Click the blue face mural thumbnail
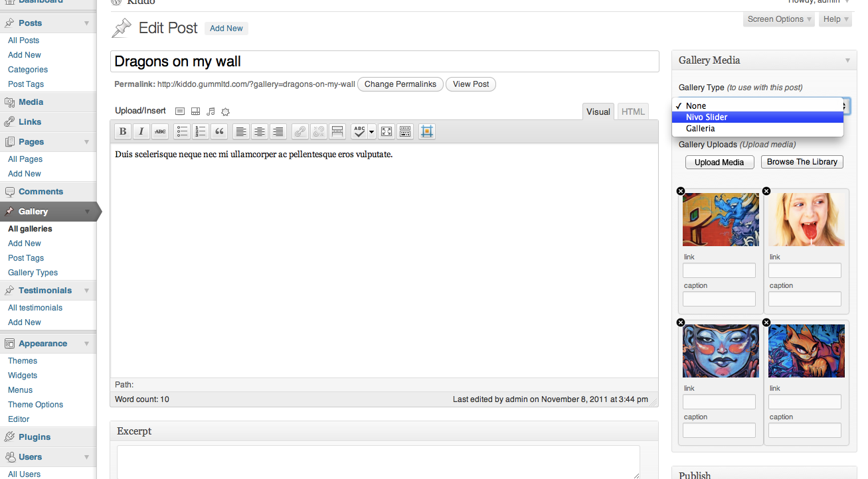 click(721, 351)
